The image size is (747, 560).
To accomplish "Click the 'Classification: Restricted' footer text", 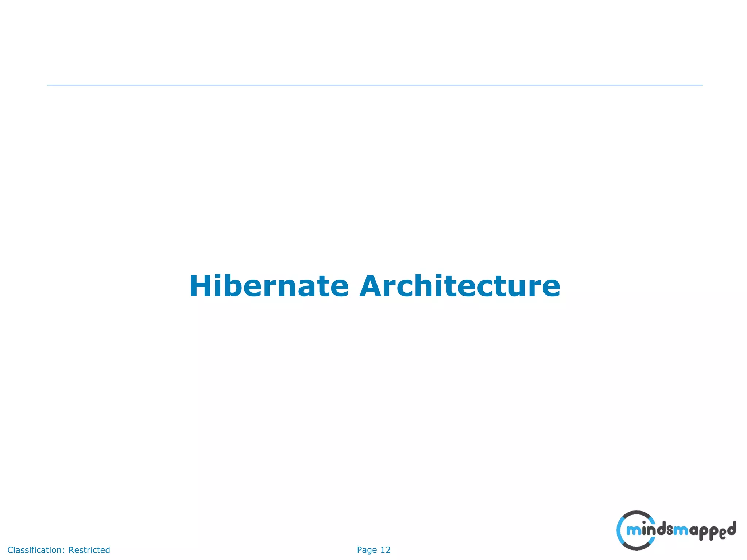I will click(x=59, y=550).
